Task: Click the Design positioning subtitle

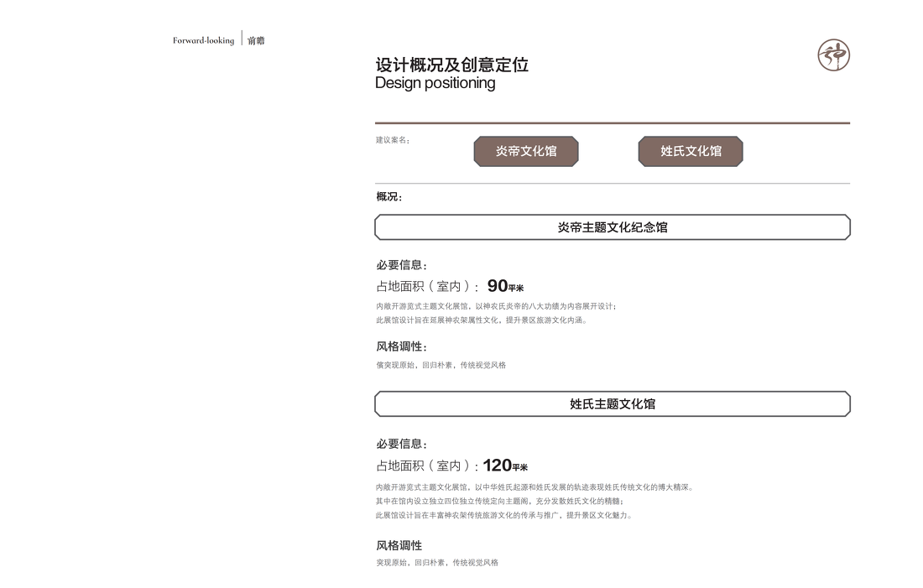Action: (x=435, y=83)
